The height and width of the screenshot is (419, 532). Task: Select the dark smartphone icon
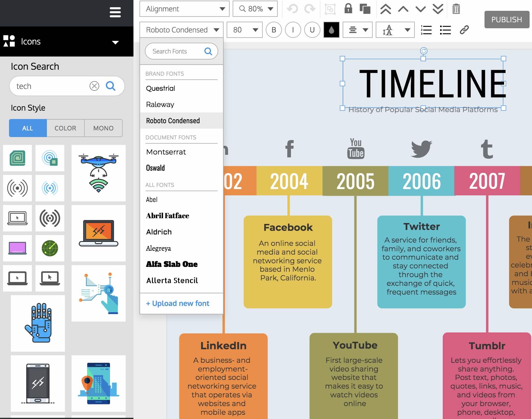pos(38,384)
